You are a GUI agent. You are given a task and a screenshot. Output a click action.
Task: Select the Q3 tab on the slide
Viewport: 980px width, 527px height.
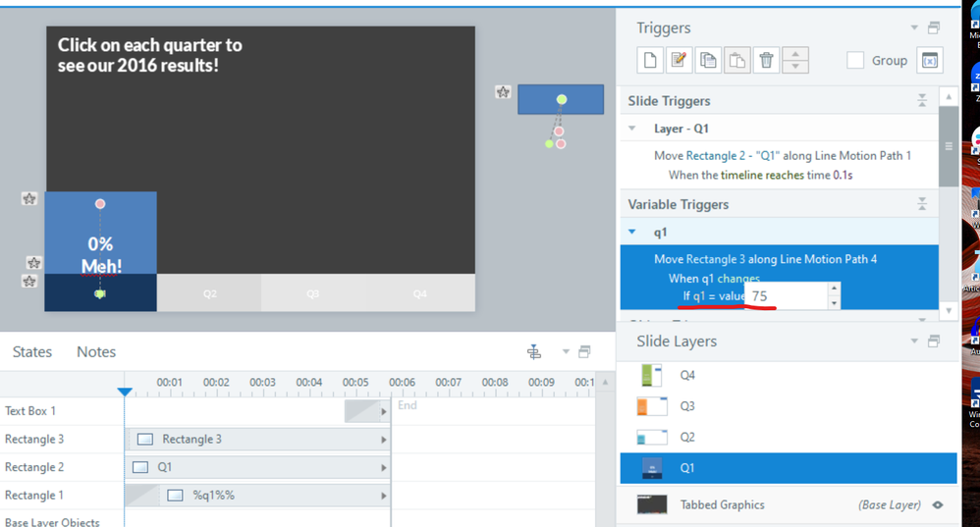[313, 292]
